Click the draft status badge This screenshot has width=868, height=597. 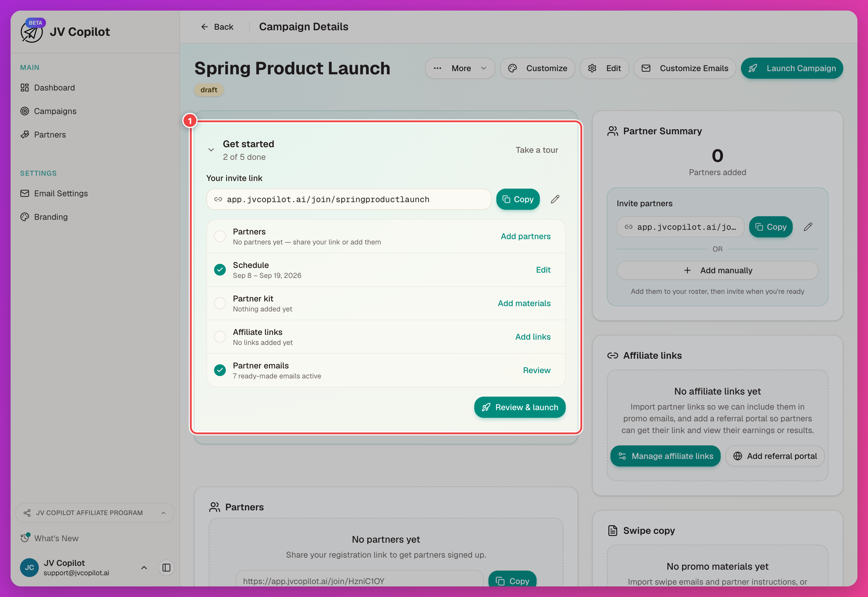[208, 90]
